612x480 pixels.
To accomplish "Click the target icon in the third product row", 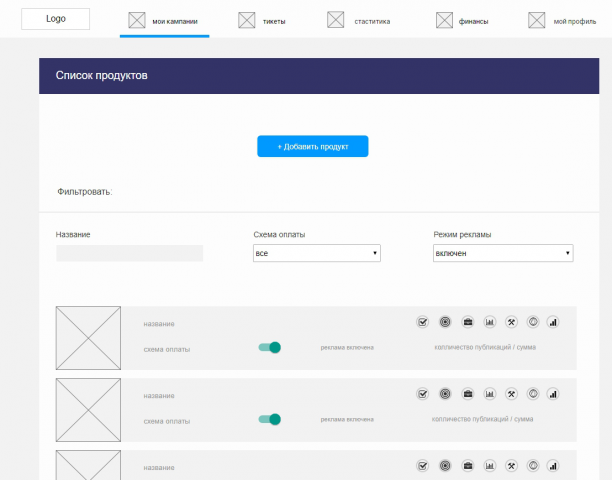I will point(445,466).
